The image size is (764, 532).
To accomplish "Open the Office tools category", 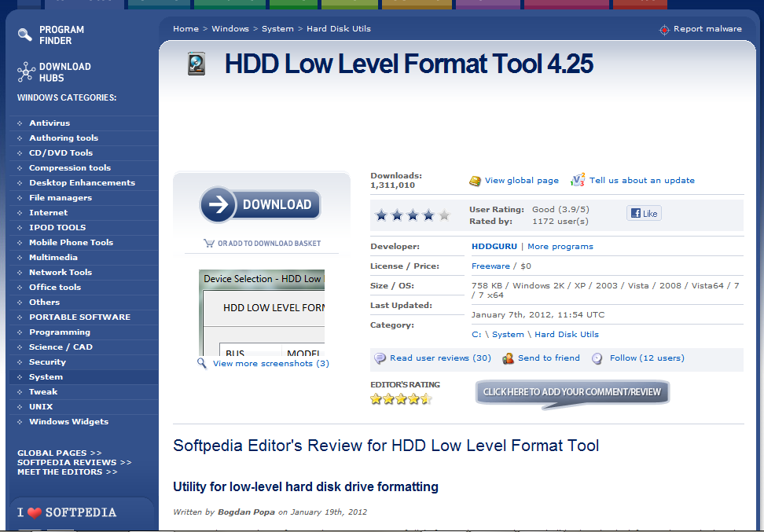I will pos(55,288).
